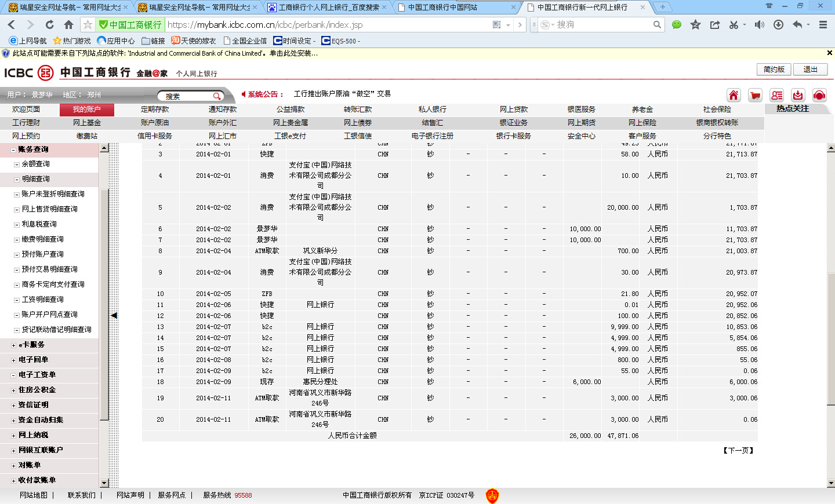Click the red home icon
The height and width of the screenshot is (504, 835).
point(734,96)
